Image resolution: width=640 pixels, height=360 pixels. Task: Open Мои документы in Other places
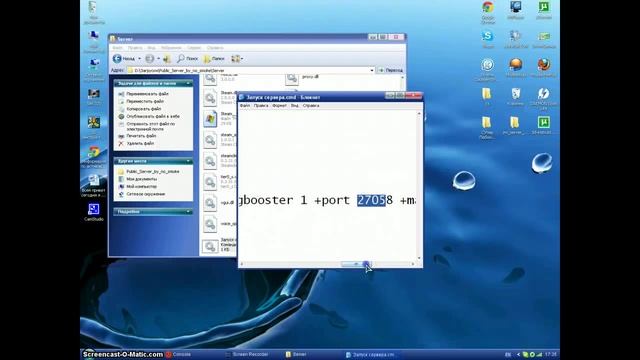pos(142,179)
